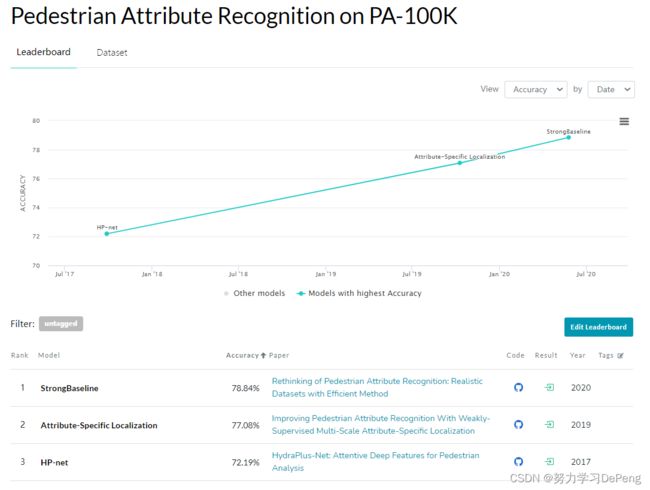Sort by the Accuracy column header
Screen dimensions: 650x490
(245, 355)
